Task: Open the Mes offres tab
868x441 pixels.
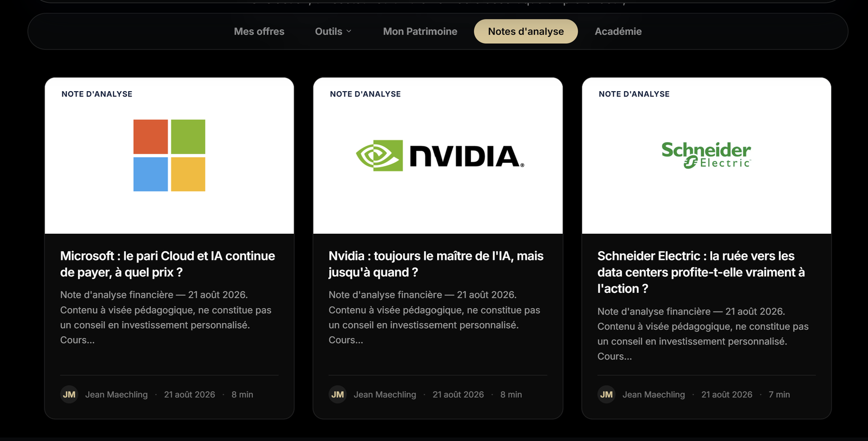Action: coord(259,31)
